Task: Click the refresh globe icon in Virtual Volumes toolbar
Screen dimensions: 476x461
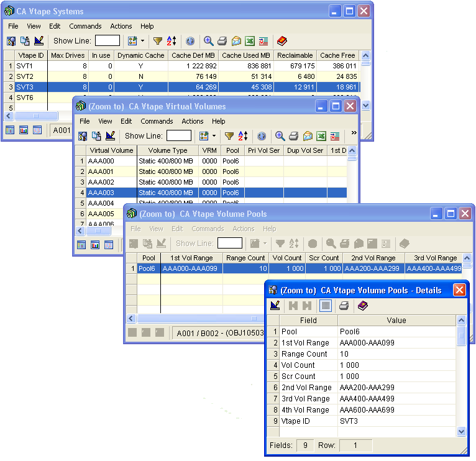Action: click(262, 136)
